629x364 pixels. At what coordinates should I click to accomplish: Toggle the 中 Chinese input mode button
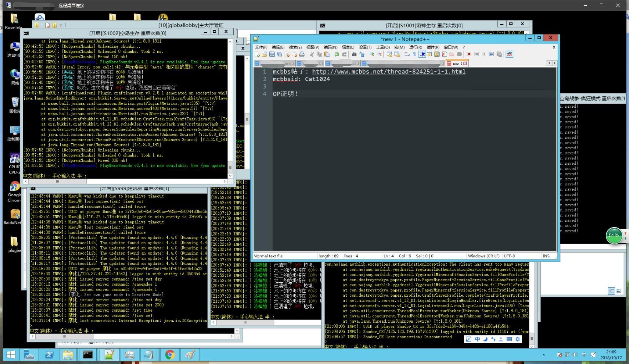(x=477, y=339)
